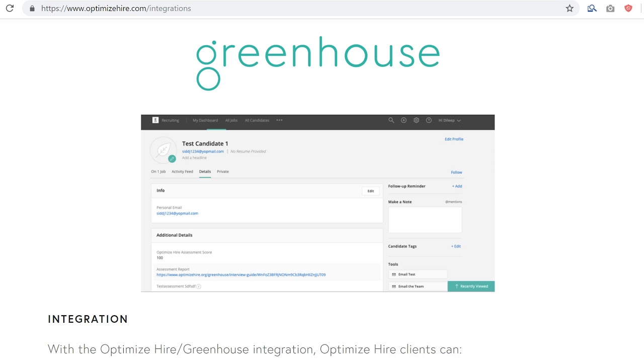Image resolution: width=644 pixels, height=362 pixels.
Task: Open the Recruiting section in navbar
Action: click(170, 120)
